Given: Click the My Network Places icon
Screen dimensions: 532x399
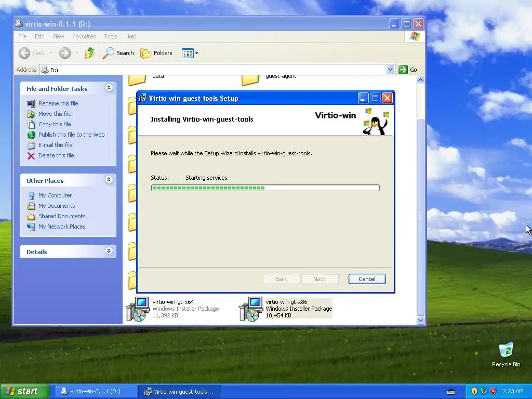Looking at the screenshot, I should point(31,227).
